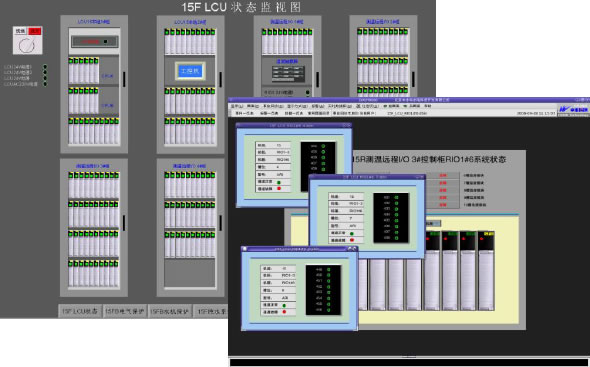Click the company logo at toolbar right

(x=573, y=110)
